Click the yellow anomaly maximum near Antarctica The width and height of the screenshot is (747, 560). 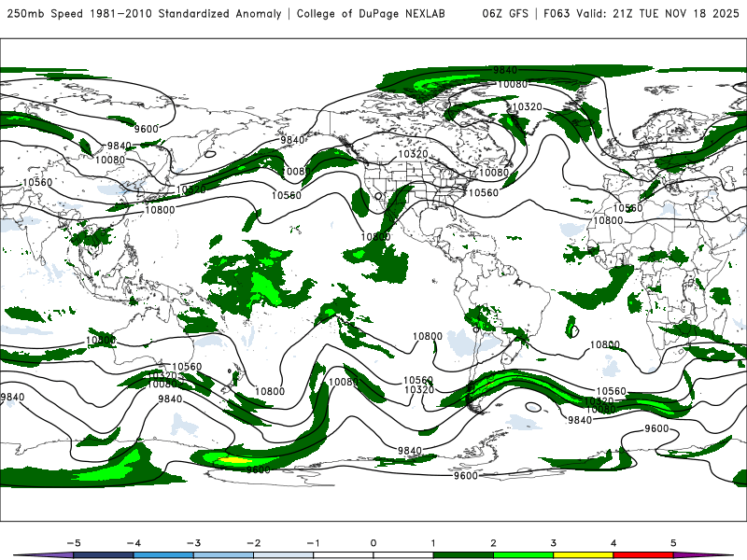pyautogui.click(x=235, y=460)
